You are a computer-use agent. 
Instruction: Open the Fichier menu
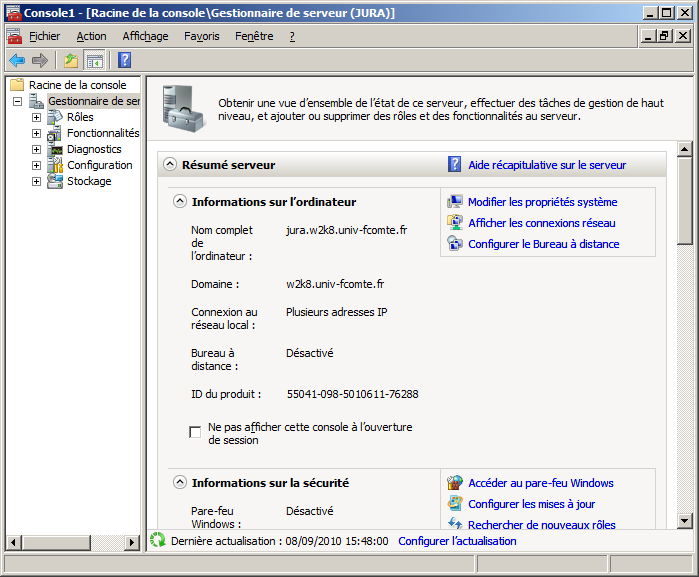pyautogui.click(x=44, y=36)
